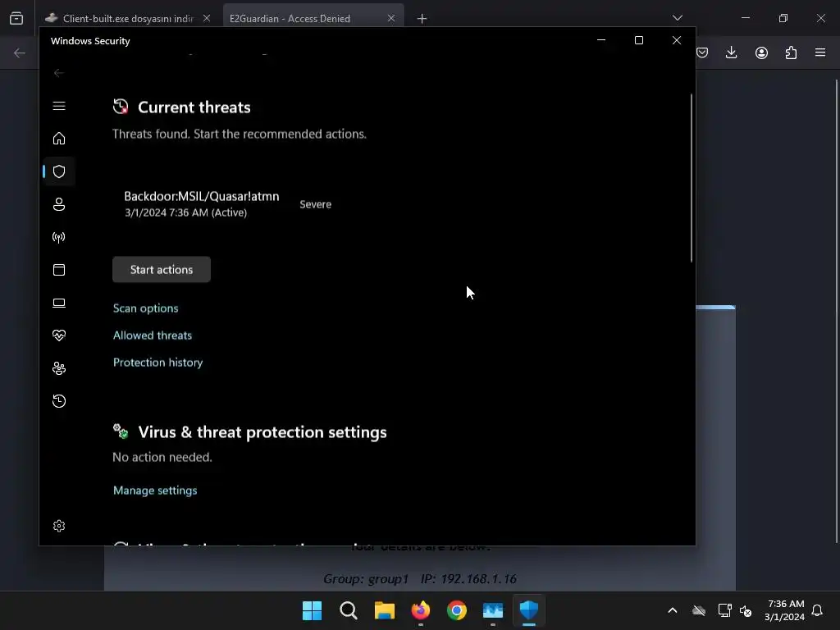Open browser application hamburger menu
Viewport: 840px width, 630px height.
[820, 52]
